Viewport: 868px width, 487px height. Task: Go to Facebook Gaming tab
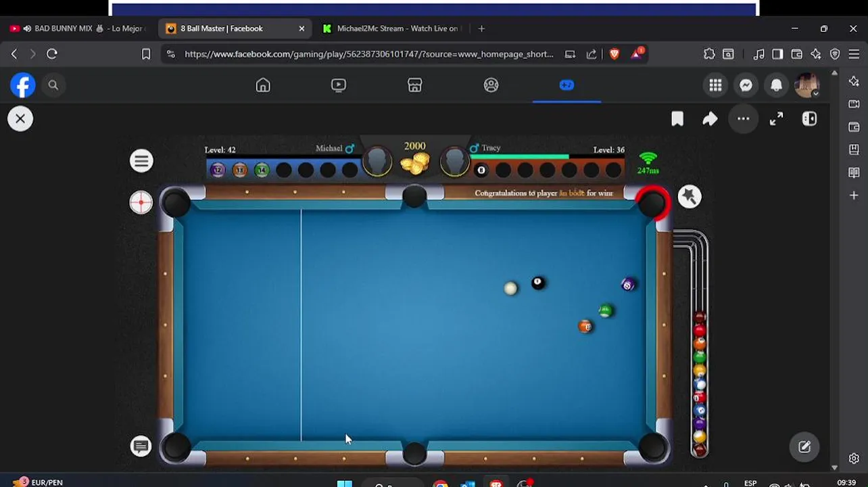(x=566, y=85)
